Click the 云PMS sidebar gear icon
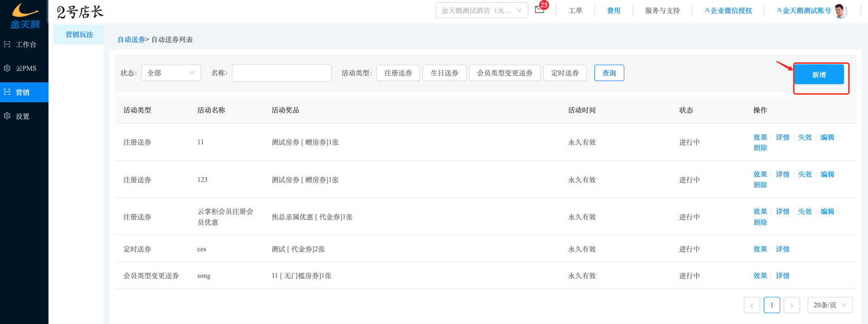 pyautogui.click(x=7, y=68)
